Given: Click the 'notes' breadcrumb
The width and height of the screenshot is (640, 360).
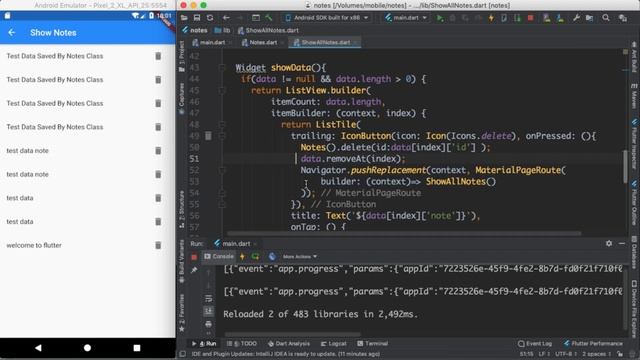Looking at the screenshot, I should (x=195, y=30).
